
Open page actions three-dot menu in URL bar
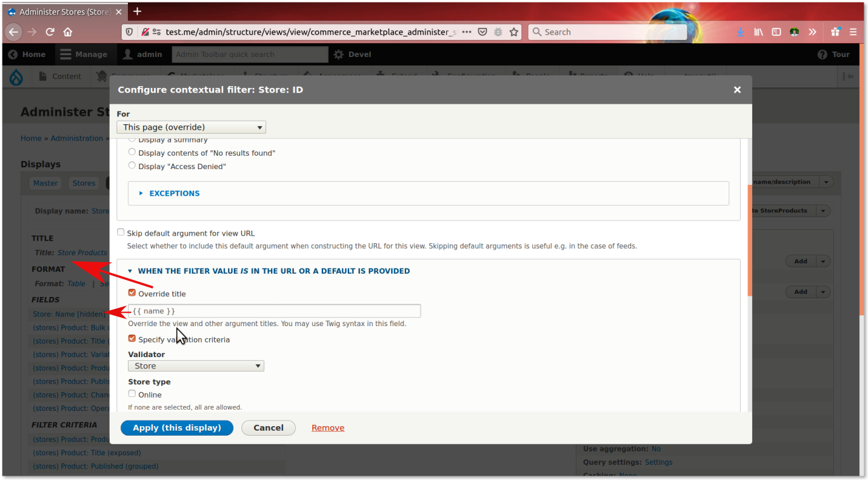[467, 32]
